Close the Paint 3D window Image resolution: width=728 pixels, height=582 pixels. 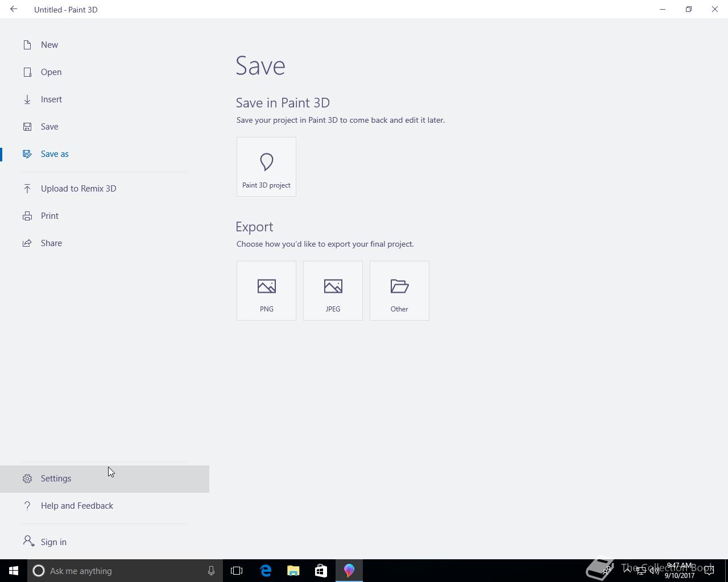(x=715, y=9)
